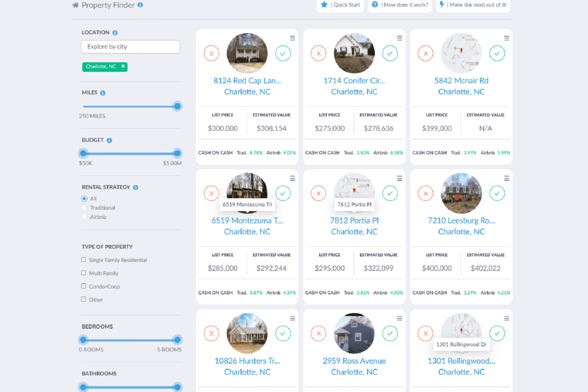Click How does it work?

(400, 6)
